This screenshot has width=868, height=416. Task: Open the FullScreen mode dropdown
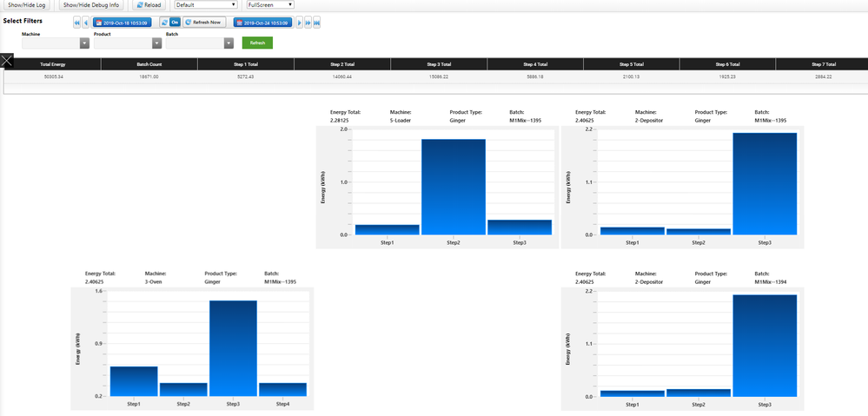(x=270, y=5)
